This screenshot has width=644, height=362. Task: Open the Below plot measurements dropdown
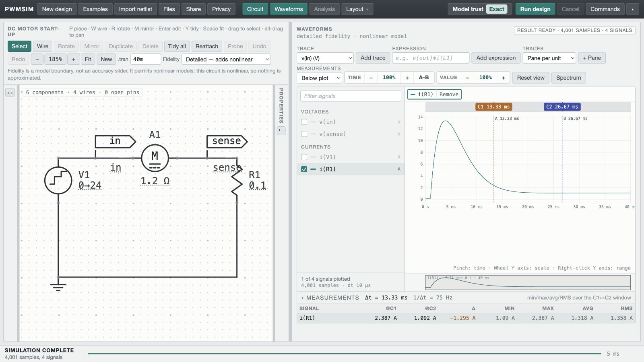(319, 78)
